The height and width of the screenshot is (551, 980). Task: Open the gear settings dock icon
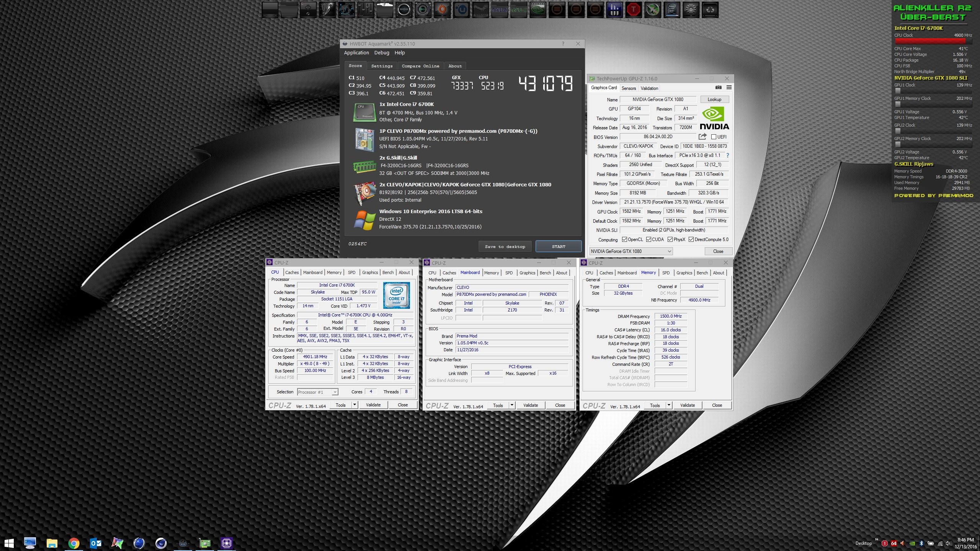click(691, 10)
